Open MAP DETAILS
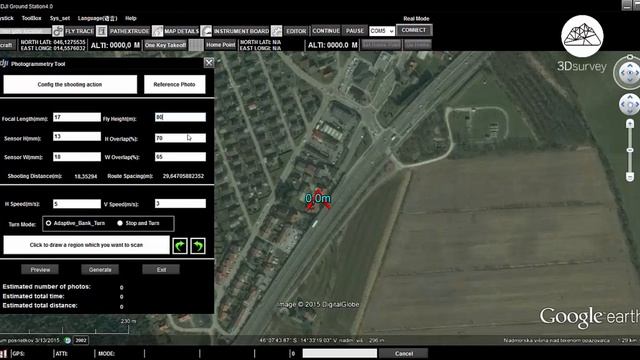This screenshot has height=360, width=640. (x=181, y=31)
